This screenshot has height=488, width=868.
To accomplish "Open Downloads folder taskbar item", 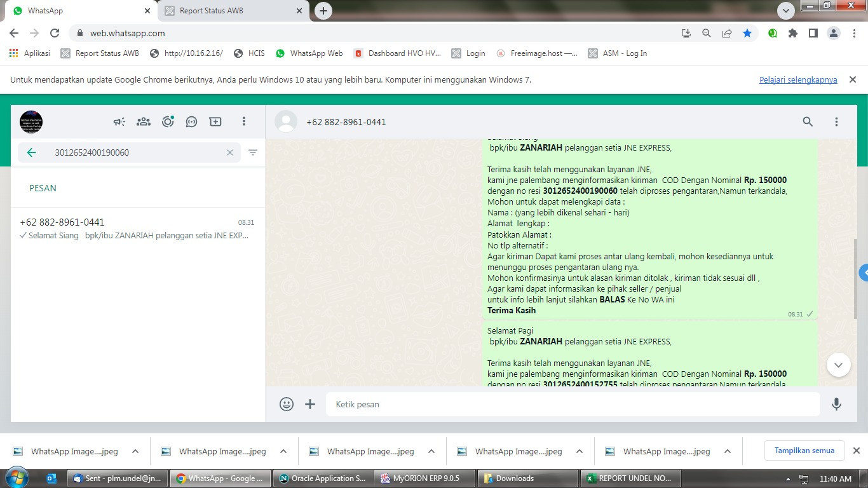I will pos(528,478).
